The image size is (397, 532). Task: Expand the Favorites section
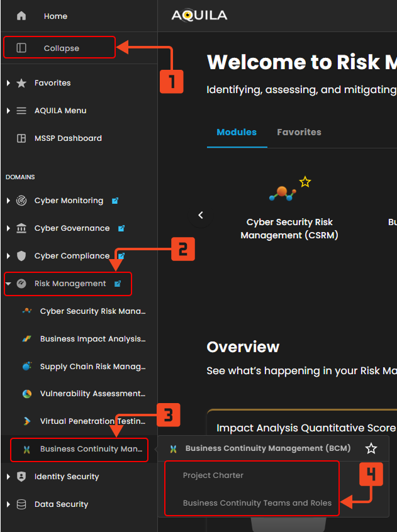pyautogui.click(x=8, y=83)
